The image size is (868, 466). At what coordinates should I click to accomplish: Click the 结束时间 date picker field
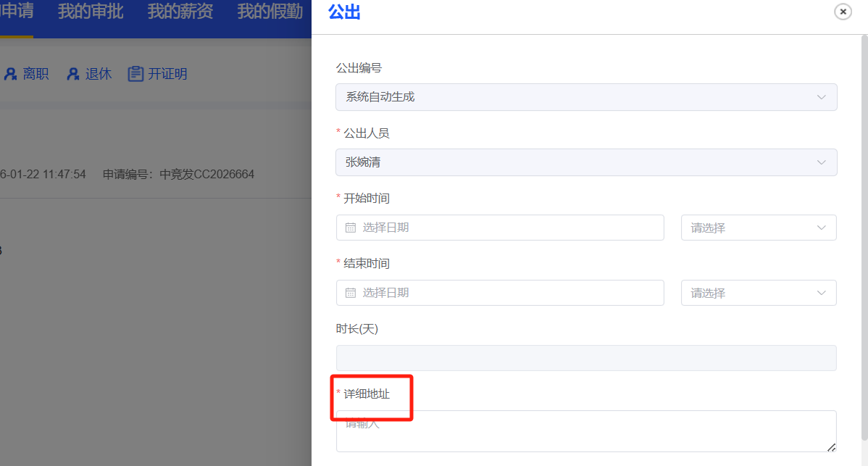tap(500, 293)
